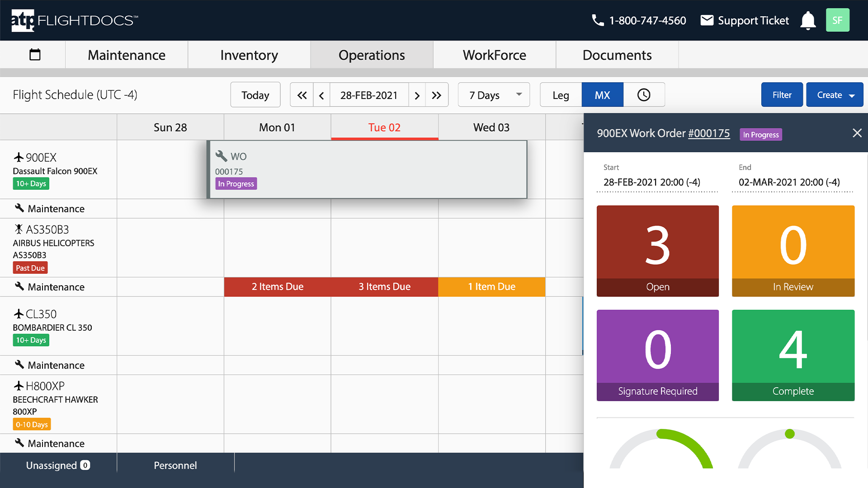Click the Open tasks red tile
This screenshot has height=488, width=868.
point(658,250)
